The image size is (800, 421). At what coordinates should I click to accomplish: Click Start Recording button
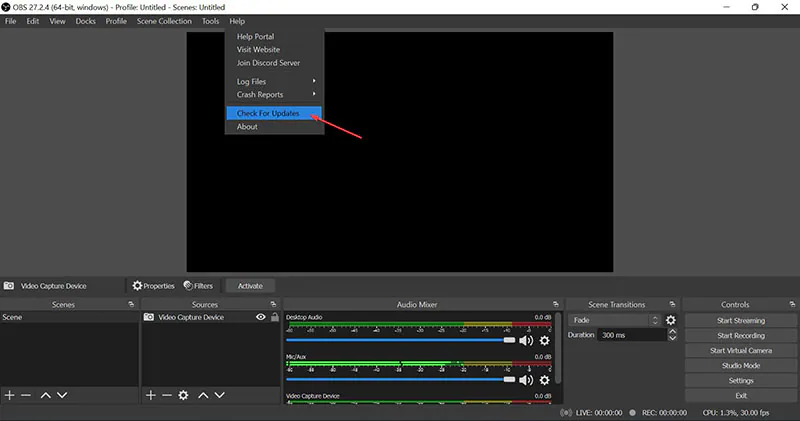pyautogui.click(x=741, y=335)
